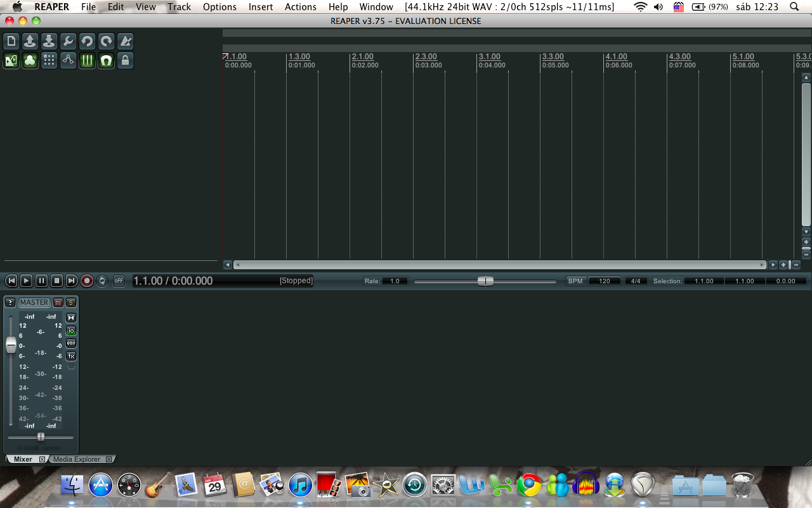Viewport: 812px width, 508px height.
Task: Open Spotlight search magnifier icon
Action: click(795, 7)
